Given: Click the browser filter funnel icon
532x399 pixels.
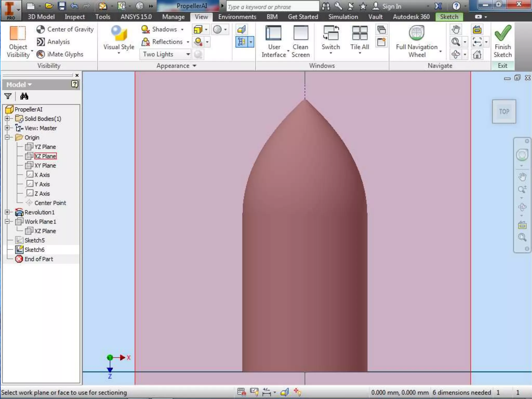Looking at the screenshot, I should pos(8,96).
